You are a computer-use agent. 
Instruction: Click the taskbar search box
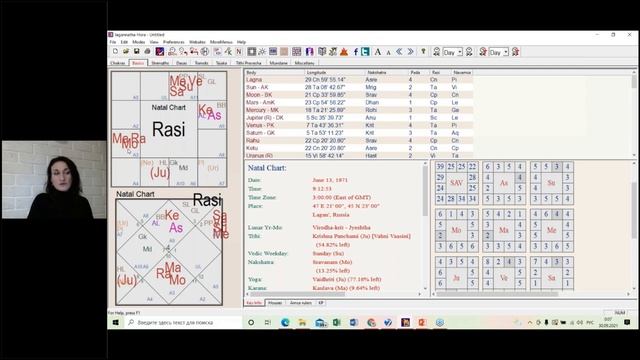pyautogui.click(x=182, y=322)
